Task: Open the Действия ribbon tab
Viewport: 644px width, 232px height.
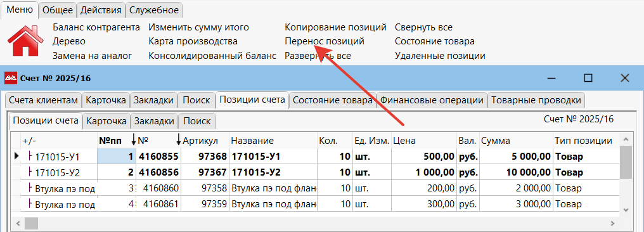Action: coord(101,10)
